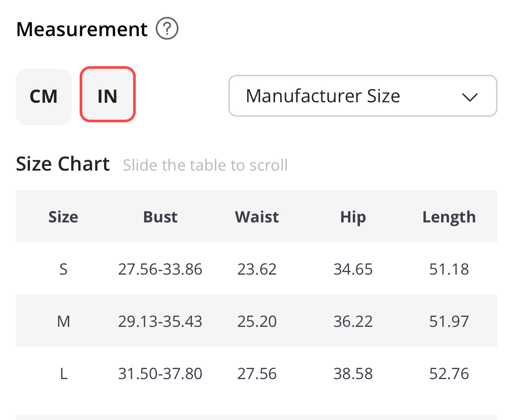
Task: Switch units to CM
Action: [44, 96]
